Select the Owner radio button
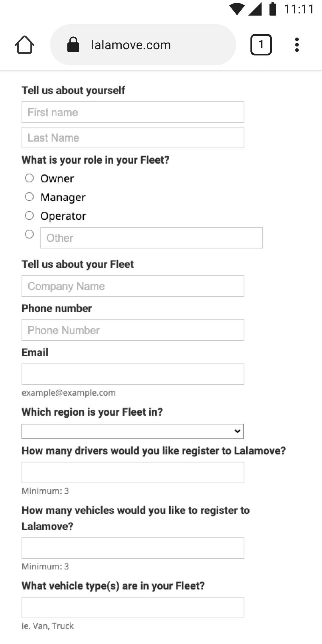Image resolution: width=322 pixels, height=644 pixels. (x=29, y=178)
